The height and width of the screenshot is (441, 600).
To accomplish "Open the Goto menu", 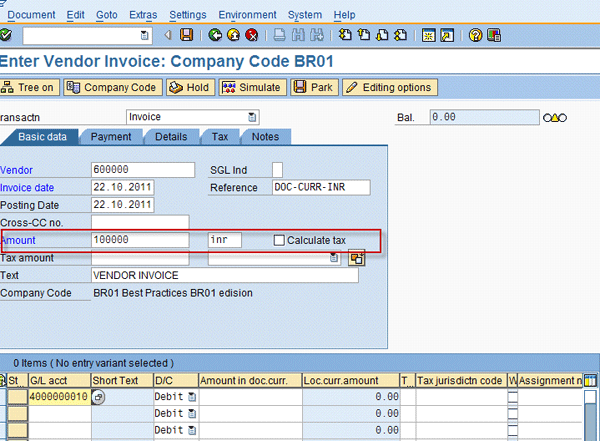I will pos(106,15).
